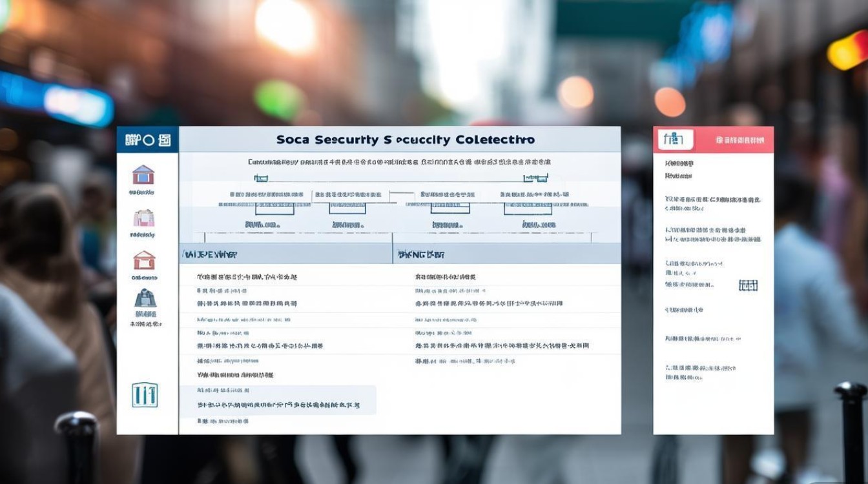
Task: Open the first entry in right list column
Action: 446,277
